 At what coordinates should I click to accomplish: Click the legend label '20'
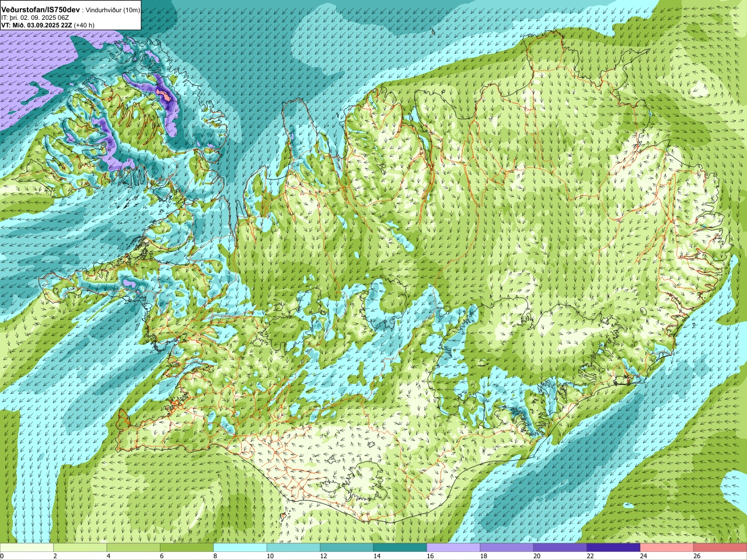point(537,556)
